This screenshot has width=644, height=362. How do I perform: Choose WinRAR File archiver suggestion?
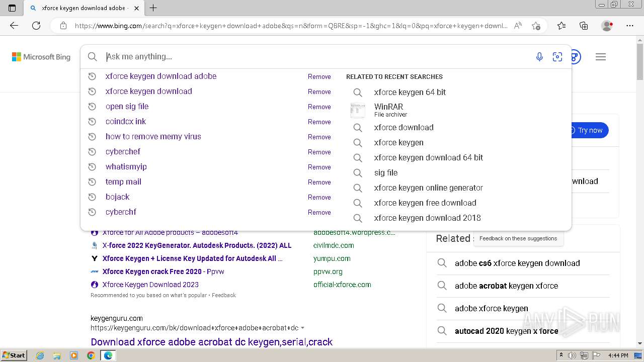point(390,110)
